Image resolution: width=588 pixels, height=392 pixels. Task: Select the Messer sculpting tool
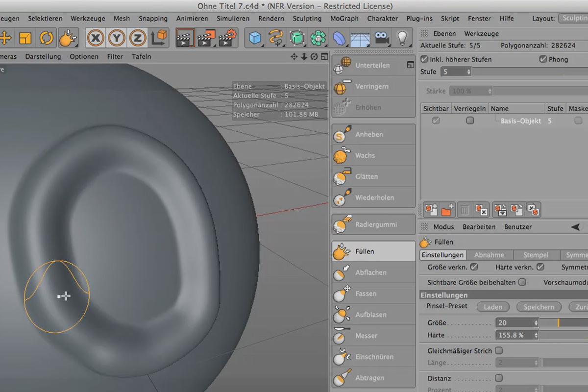pos(373,336)
